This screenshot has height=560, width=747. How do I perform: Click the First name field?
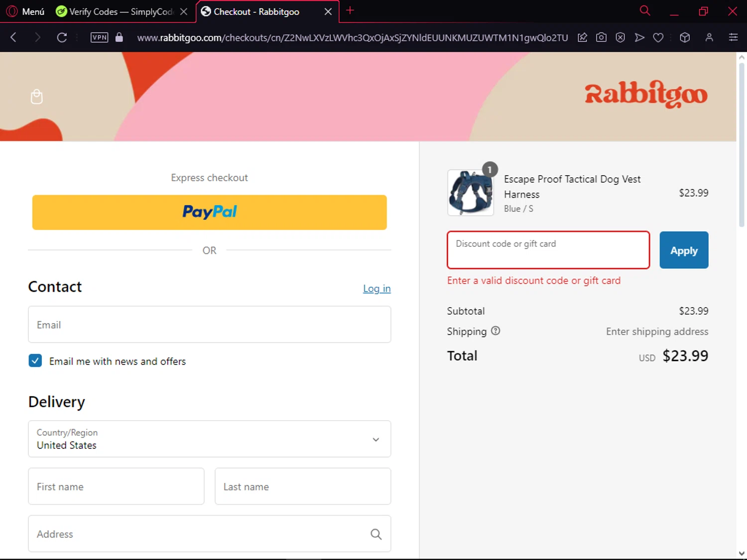(x=116, y=486)
